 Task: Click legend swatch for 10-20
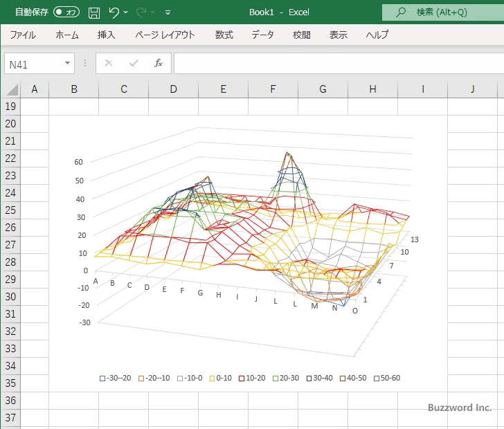pyautogui.click(x=242, y=378)
